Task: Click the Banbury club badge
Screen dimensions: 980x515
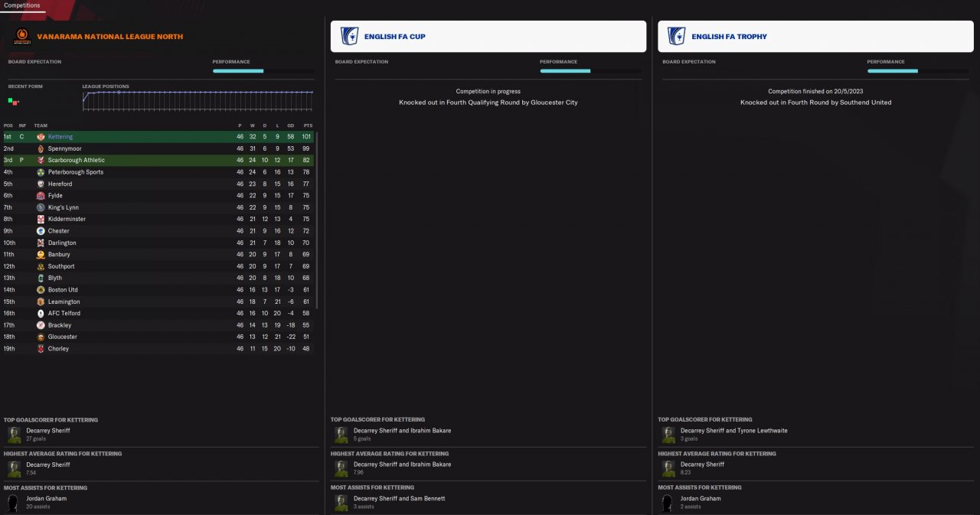Action: pyautogui.click(x=41, y=254)
